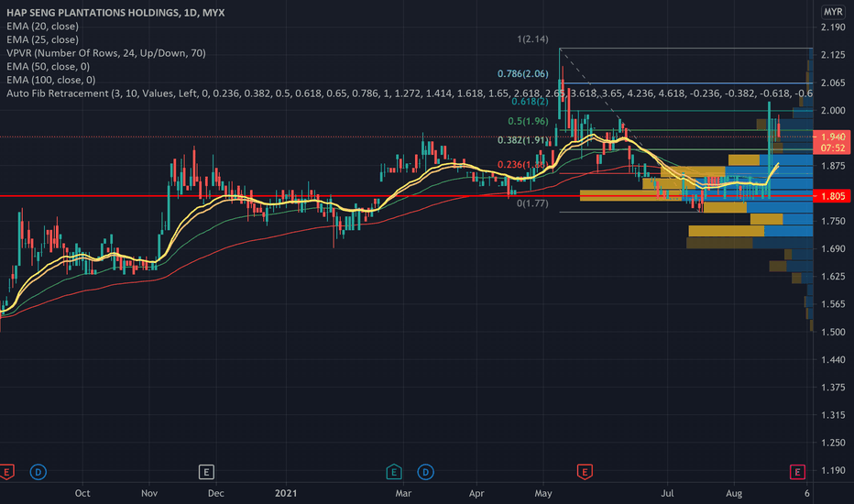Select the VPVR indicator legend
Image resolution: width=854 pixels, height=504 pixels.
[x=106, y=53]
